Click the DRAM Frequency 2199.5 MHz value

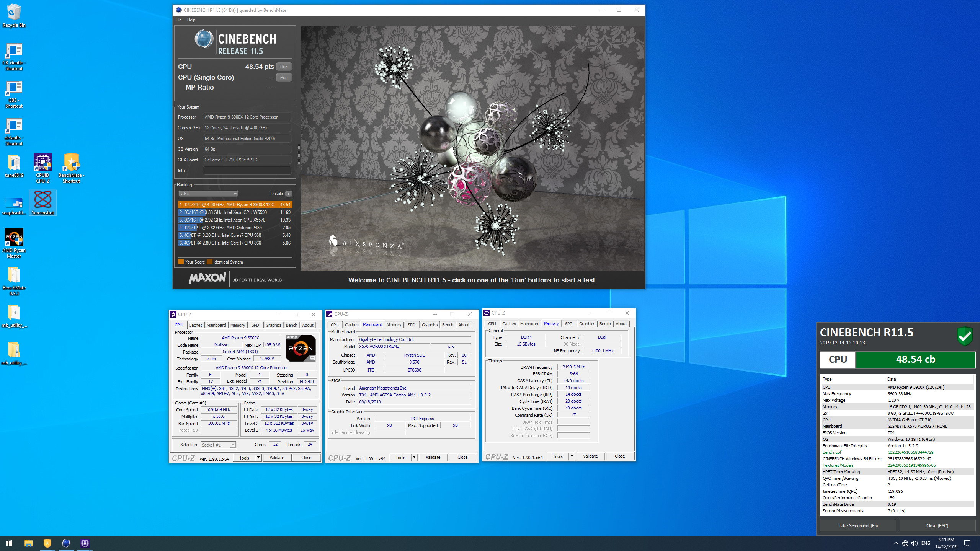pyautogui.click(x=573, y=367)
